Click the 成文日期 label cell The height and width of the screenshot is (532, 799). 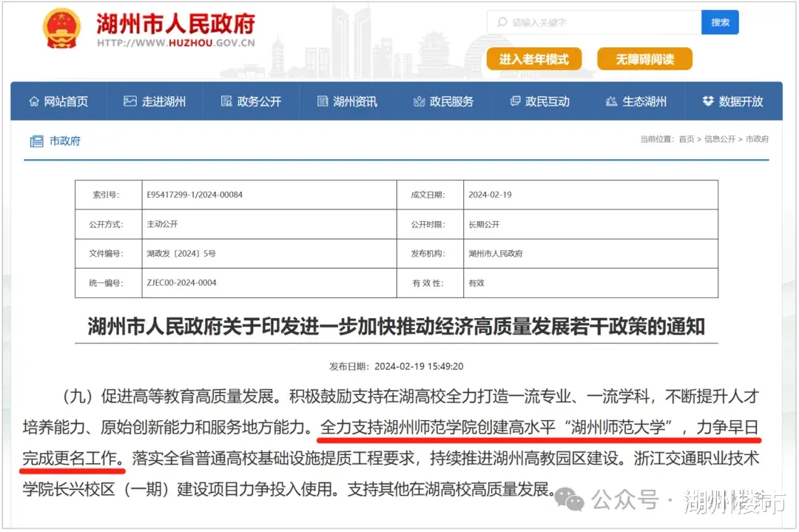[x=430, y=195]
